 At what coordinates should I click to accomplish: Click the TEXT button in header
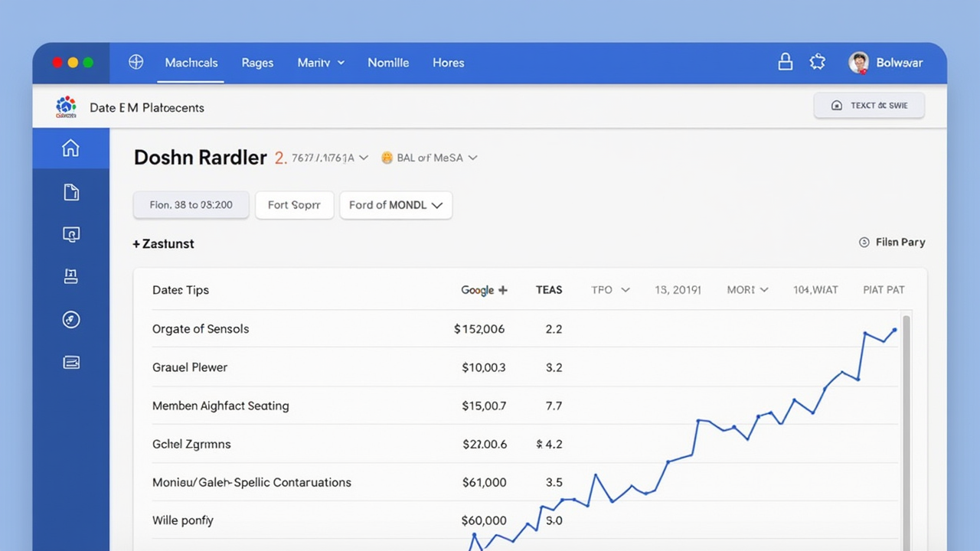coord(869,106)
